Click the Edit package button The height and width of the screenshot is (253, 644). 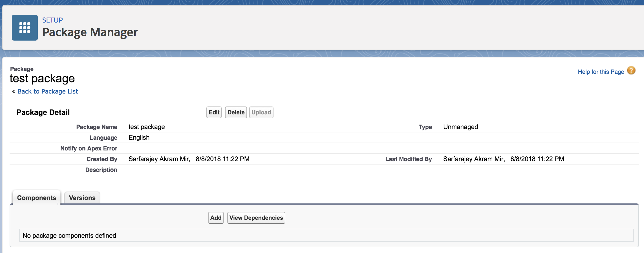coord(214,112)
